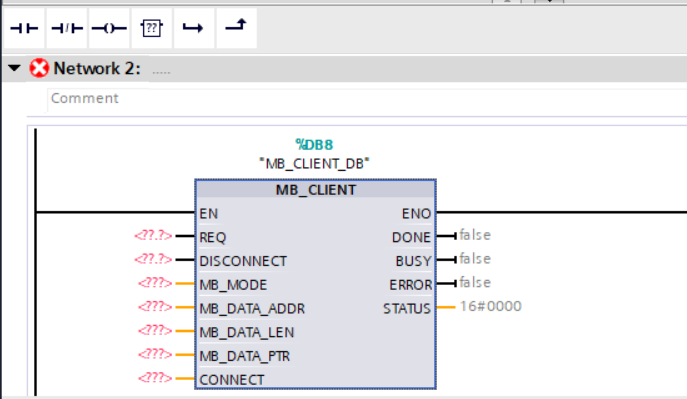The height and width of the screenshot is (399, 687).
Task: Select the %DB8 data block address
Action: [314, 145]
